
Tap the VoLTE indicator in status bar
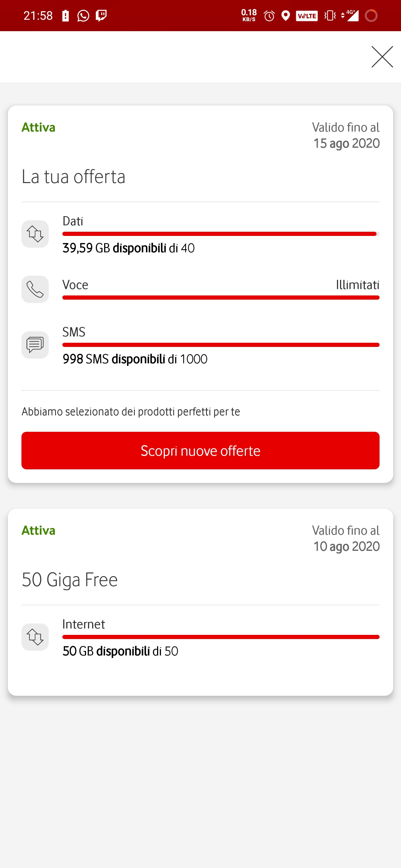[x=307, y=16]
